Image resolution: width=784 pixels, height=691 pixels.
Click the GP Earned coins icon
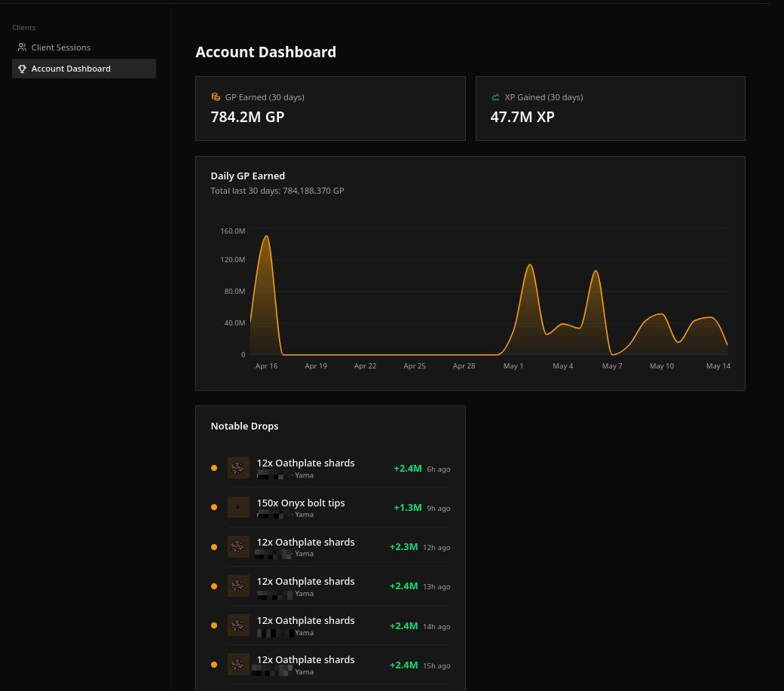click(216, 97)
